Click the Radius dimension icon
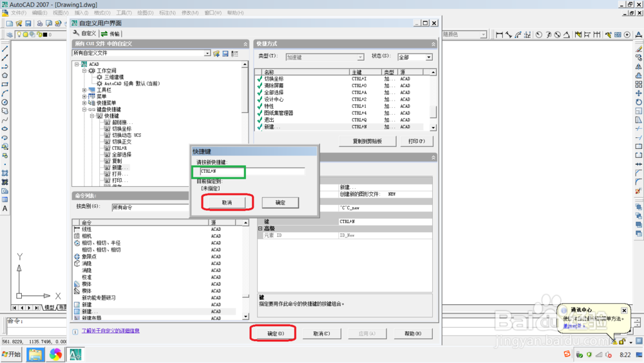 click(x=539, y=35)
